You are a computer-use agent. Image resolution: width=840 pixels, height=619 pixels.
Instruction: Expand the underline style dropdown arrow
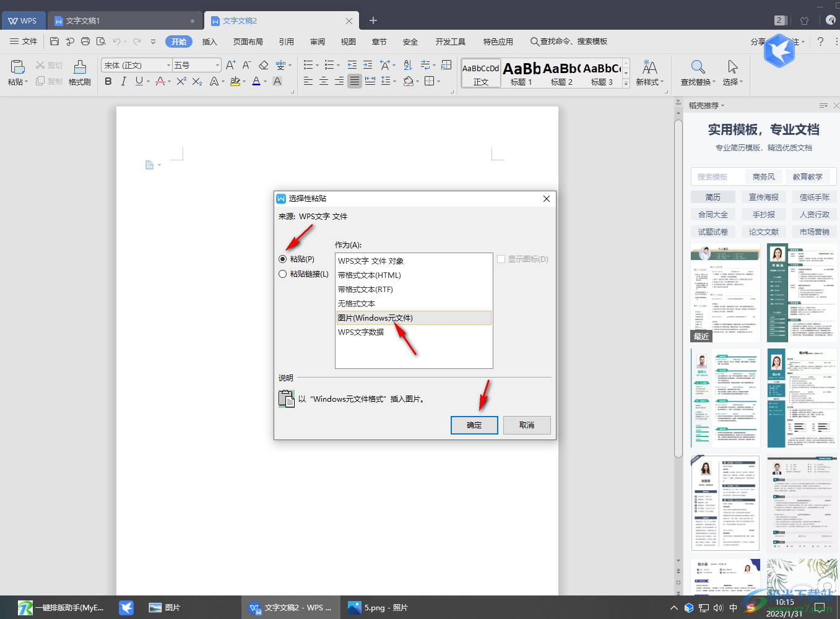149,81
